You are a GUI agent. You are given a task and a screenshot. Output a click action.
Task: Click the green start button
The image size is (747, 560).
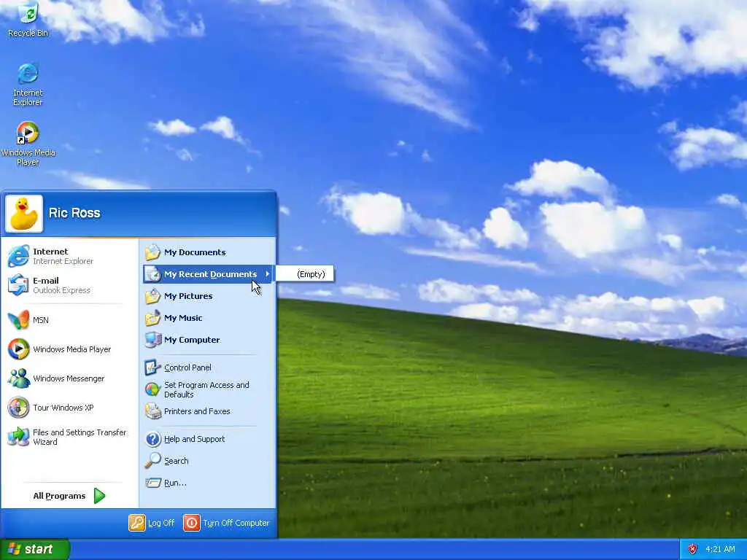coord(35,550)
